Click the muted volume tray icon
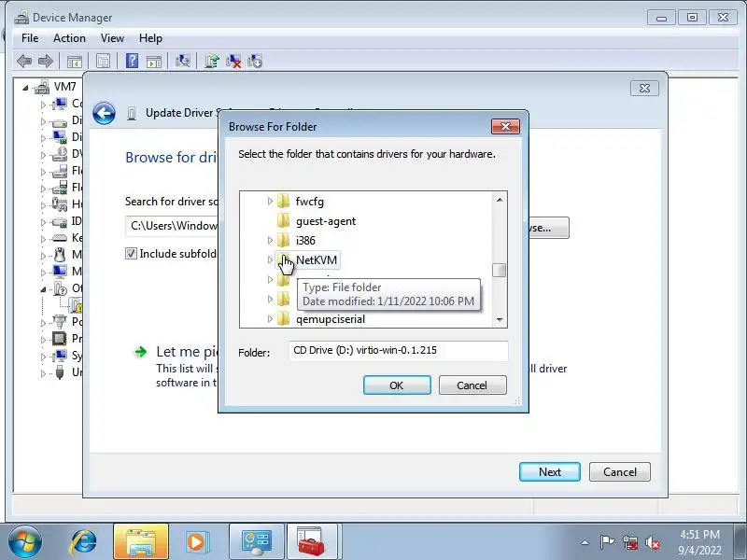Image resolution: width=747 pixels, height=560 pixels. pos(653,542)
